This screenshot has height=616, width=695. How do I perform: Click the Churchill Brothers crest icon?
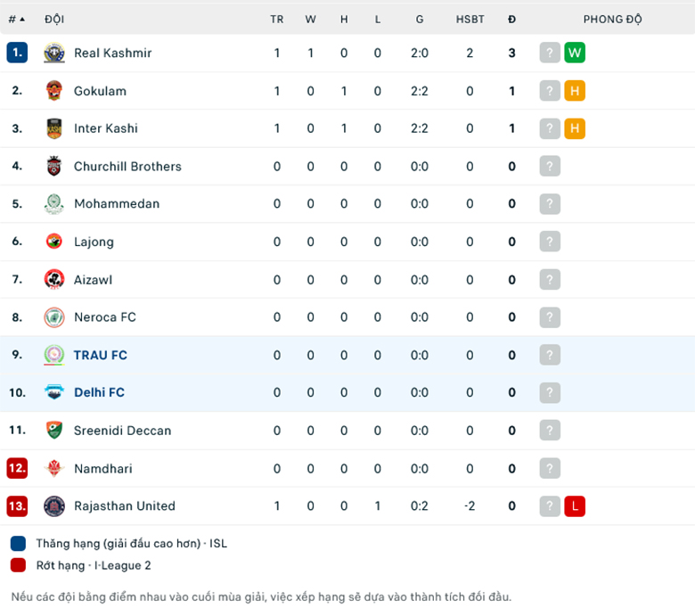point(54,167)
